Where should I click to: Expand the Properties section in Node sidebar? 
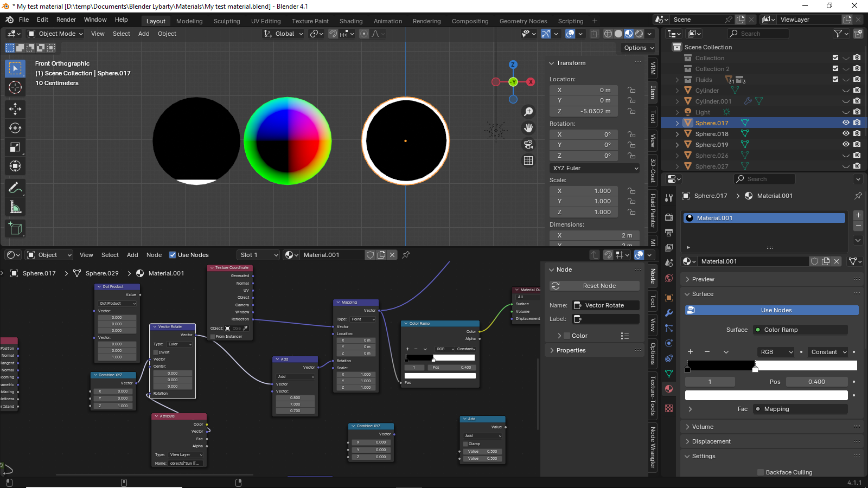(x=571, y=350)
